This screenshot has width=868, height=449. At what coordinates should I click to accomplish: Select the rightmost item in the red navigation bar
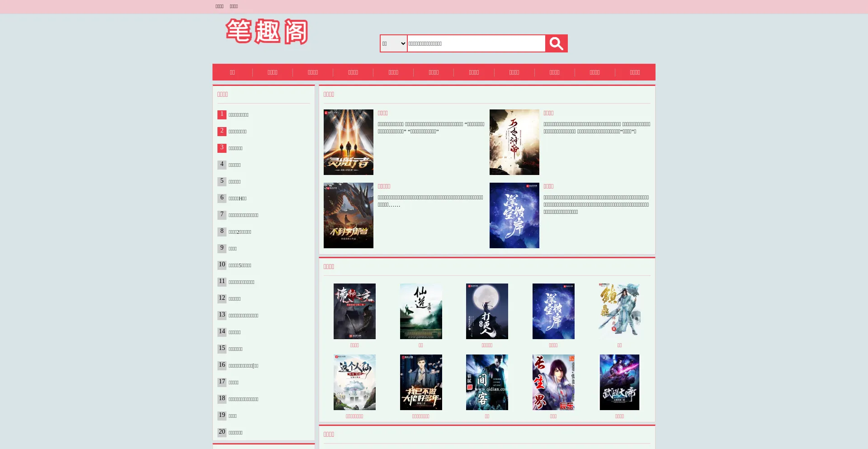coord(635,72)
